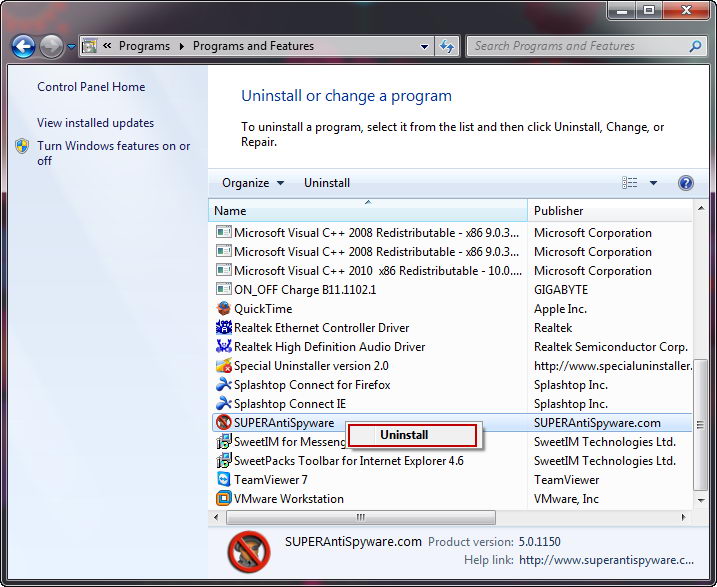This screenshot has height=587, width=717.
Task: Select VMware Workstation program name
Action: pyautogui.click(x=289, y=499)
